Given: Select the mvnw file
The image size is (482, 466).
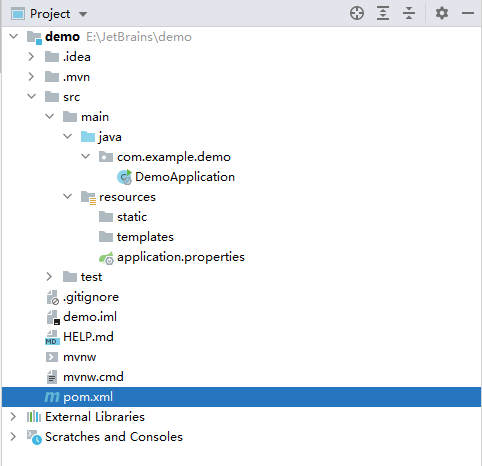Looking at the screenshot, I should pyautogui.click(x=80, y=357).
